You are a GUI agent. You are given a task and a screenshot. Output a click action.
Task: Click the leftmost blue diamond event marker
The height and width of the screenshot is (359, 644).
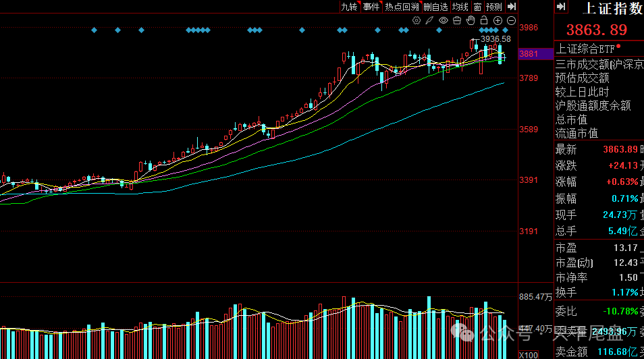94,30
